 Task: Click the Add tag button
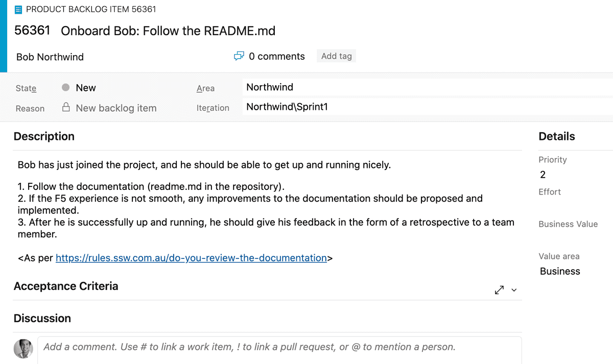[336, 56]
